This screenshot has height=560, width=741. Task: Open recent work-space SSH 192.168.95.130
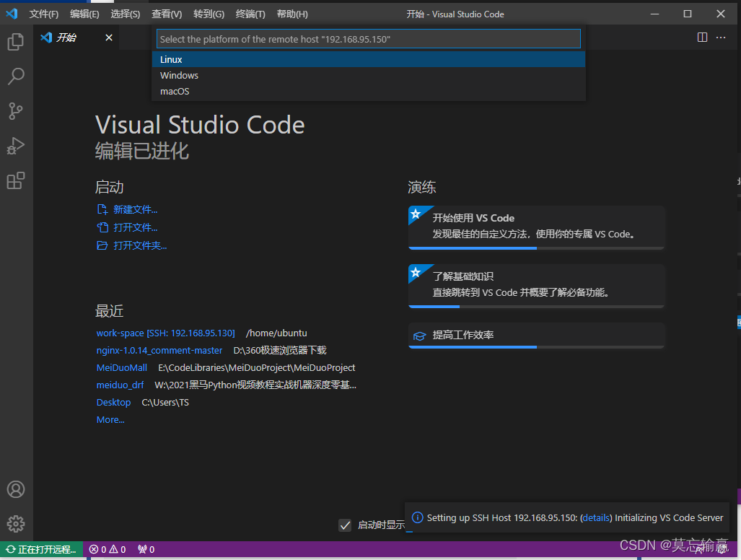165,333
